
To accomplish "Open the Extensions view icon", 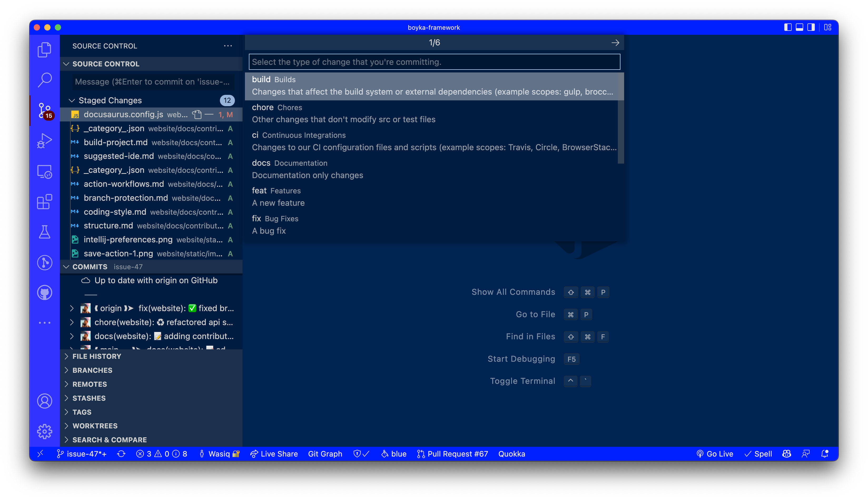I will tap(44, 202).
